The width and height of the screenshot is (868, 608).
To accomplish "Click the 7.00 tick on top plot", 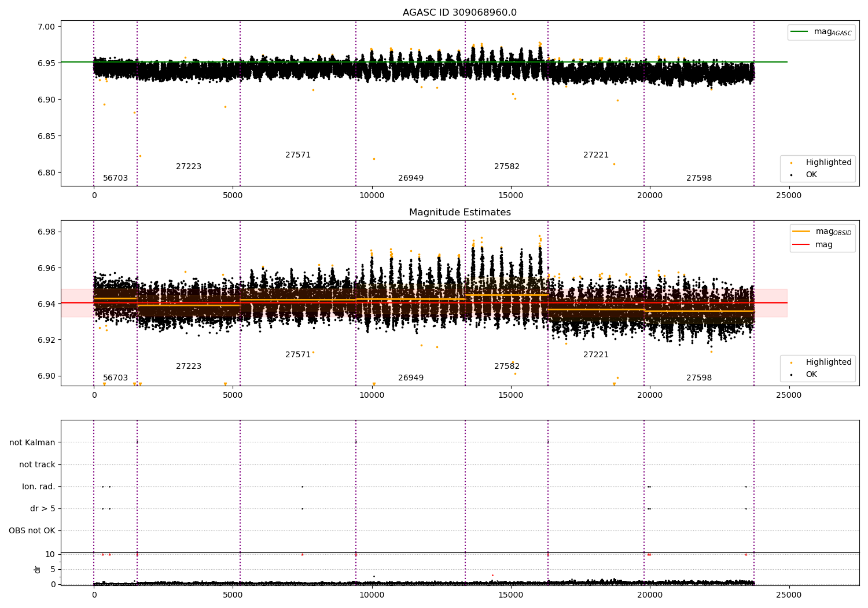I will (x=47, y=27).
